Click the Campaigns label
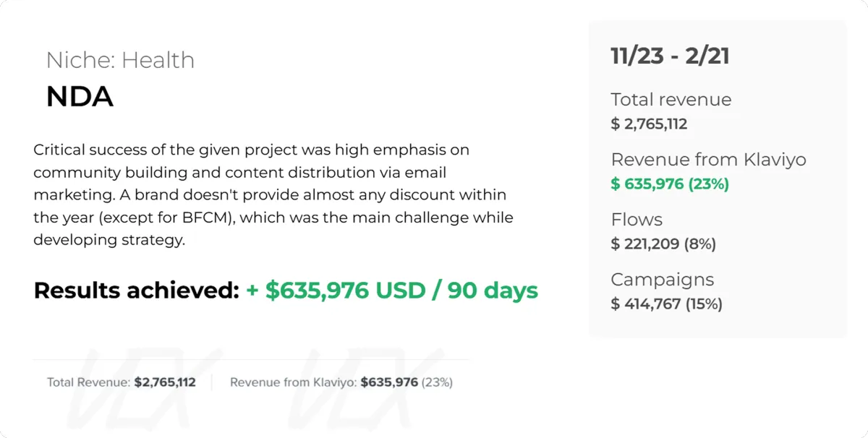Screen dimensions: 868x438 coord(662,280)
